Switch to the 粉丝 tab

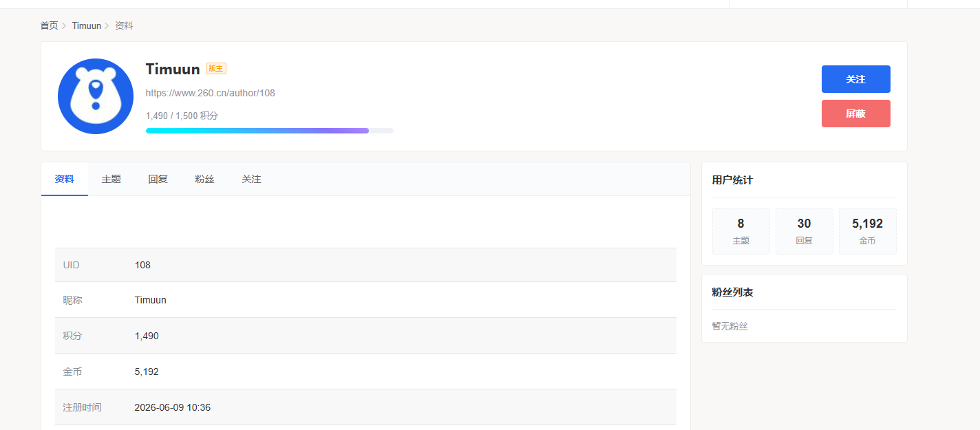pos(204,179)
